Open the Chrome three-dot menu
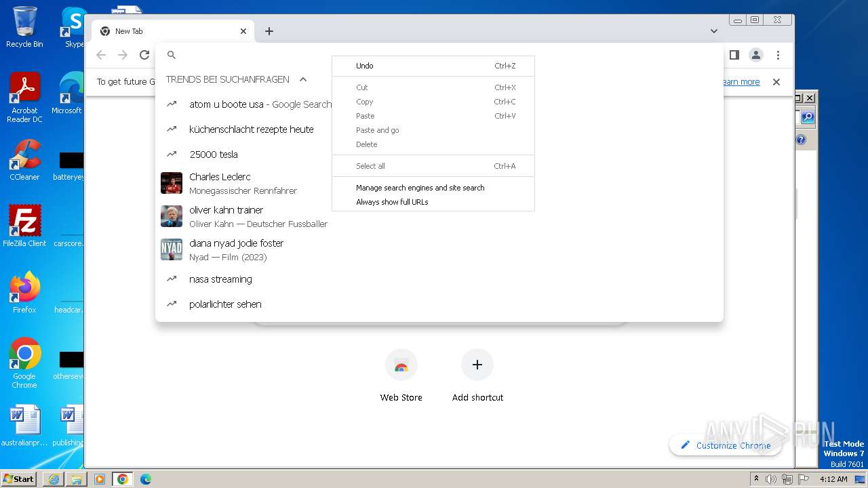Screen dimensions: 868x488 [778, 55]
